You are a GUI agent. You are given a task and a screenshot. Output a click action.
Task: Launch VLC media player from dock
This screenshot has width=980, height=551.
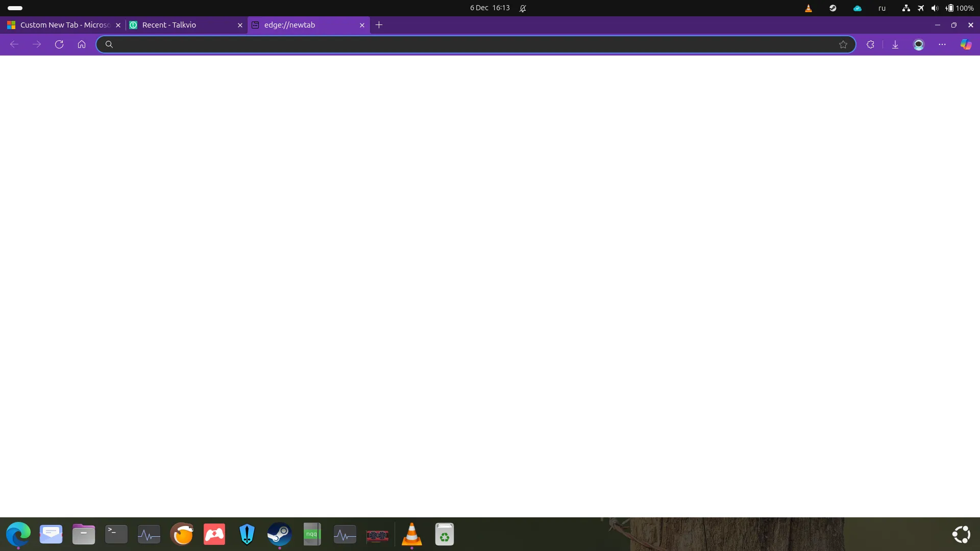coord(412,534)
